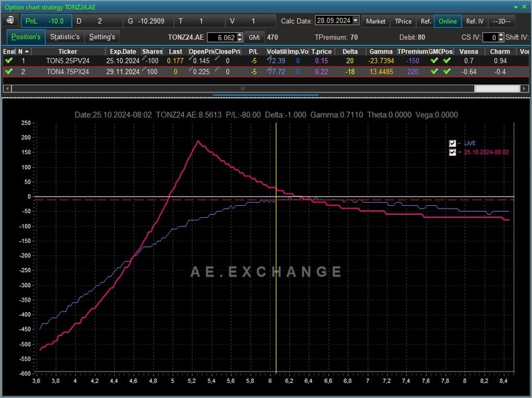Toggle GM checkmark for TON4.75PX24 row
The height and width of the screenshot is (398, 532).
(434, 72)
